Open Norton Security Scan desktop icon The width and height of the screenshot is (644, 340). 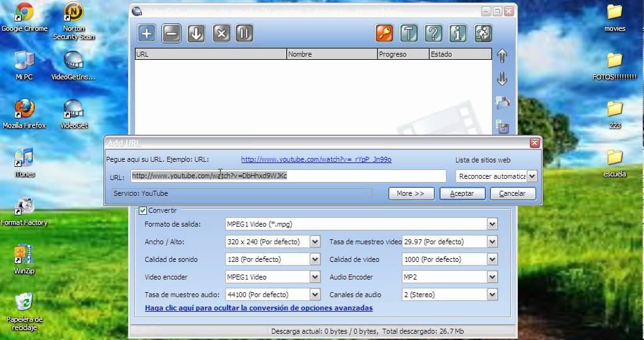tap(74, 21)
